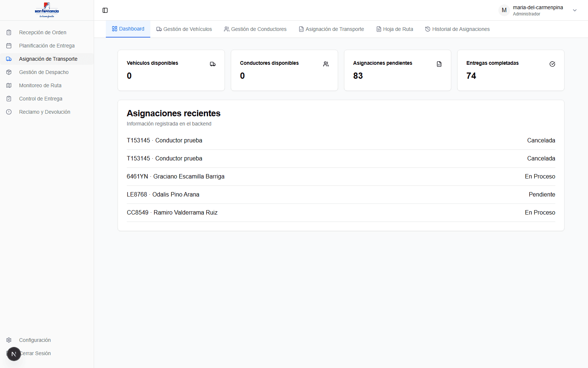Click the people icon in Conductores disponibles card
This screenshot has width=588, height=368.
coord(326,64)
